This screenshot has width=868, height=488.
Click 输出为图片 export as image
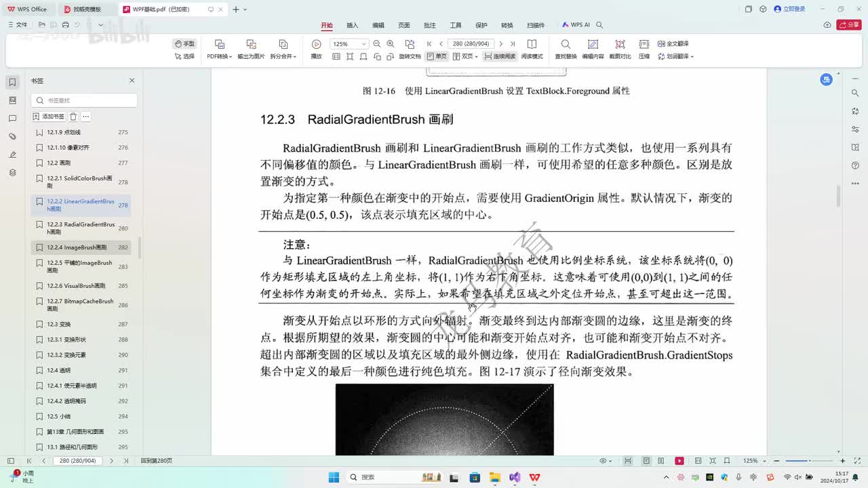tap(251, 49)
